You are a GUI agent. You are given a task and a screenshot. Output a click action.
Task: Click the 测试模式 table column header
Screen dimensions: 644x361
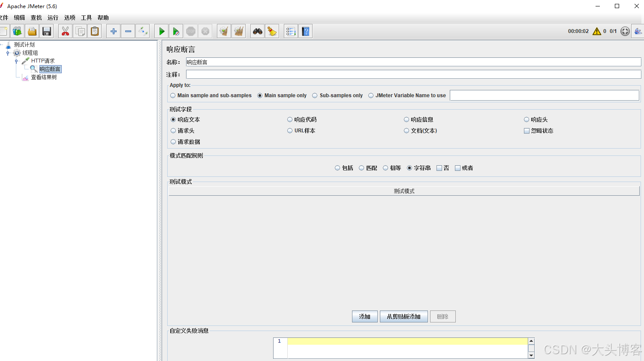(404, 191)
